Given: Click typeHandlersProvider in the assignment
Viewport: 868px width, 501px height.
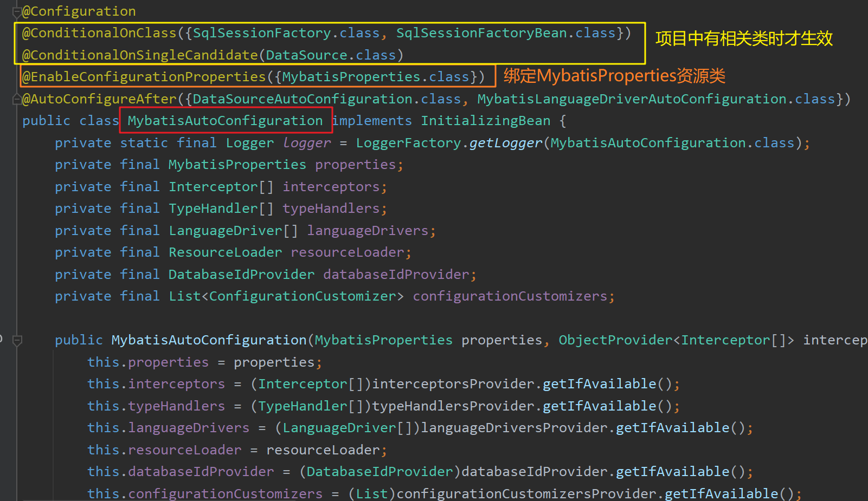Looking at the screenshot, I should pyautogui.click(x=453, y=406).
